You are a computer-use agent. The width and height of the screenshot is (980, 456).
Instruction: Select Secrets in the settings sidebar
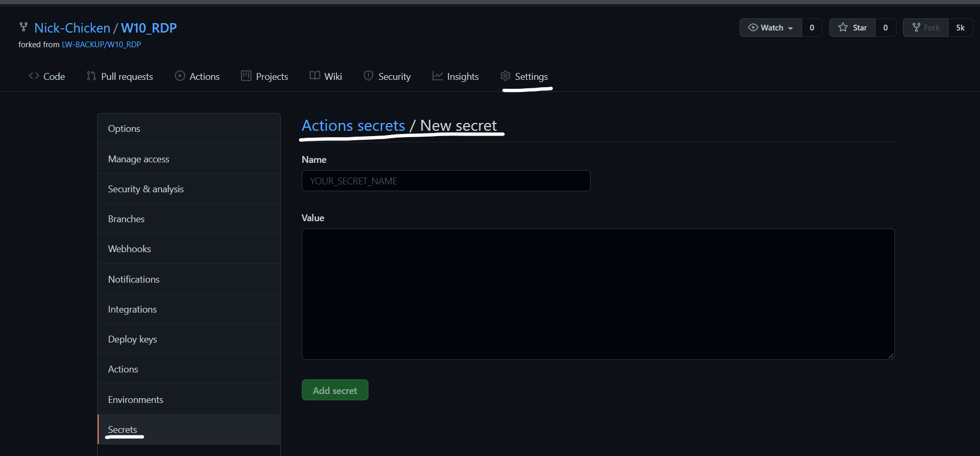click(189, 429)
